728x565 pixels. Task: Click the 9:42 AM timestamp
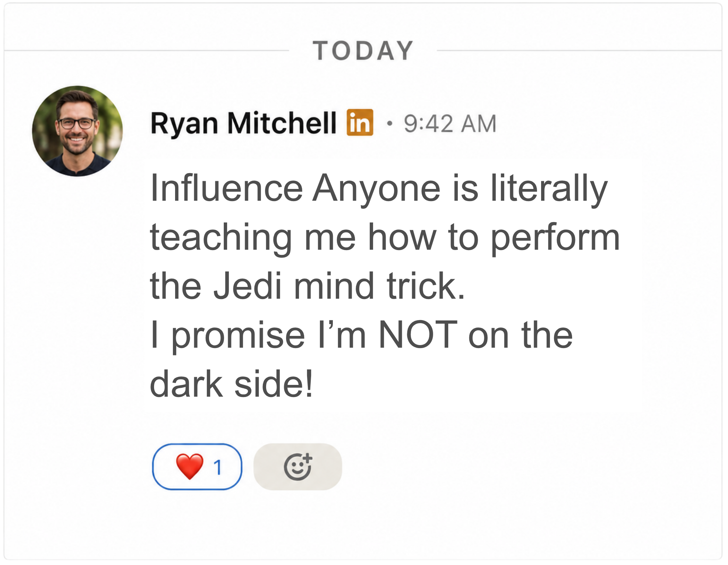pyautogui.click(x=450, y=124)
